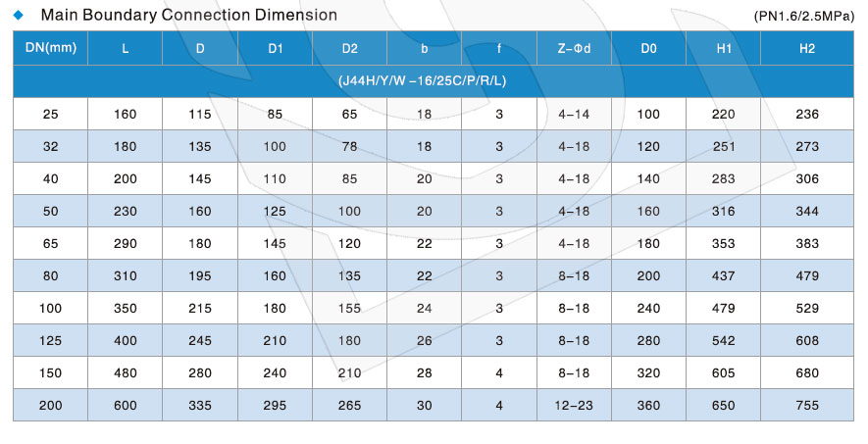The image size is (868, 444).
Task: Select the L value 290 cell
Action: [x=125, y=243]
